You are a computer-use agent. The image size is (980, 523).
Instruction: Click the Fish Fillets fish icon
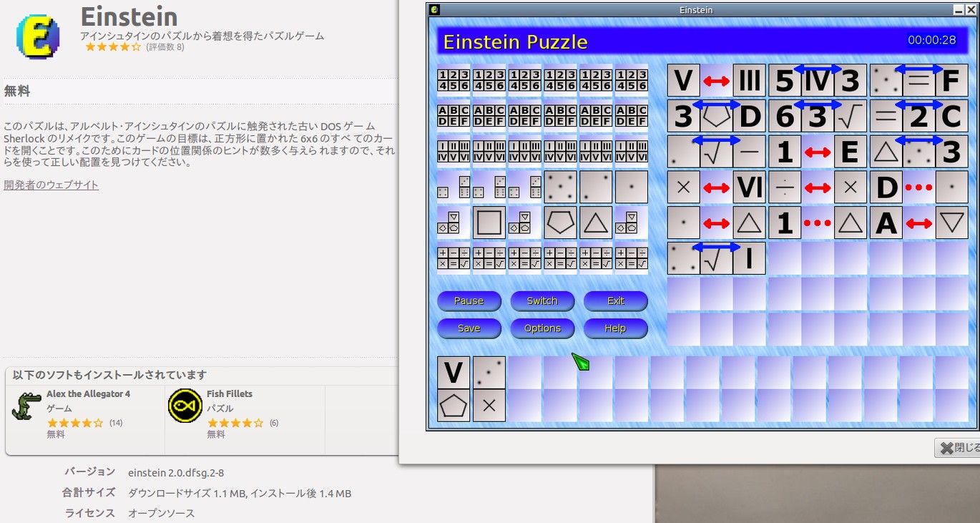pos(185,406)
